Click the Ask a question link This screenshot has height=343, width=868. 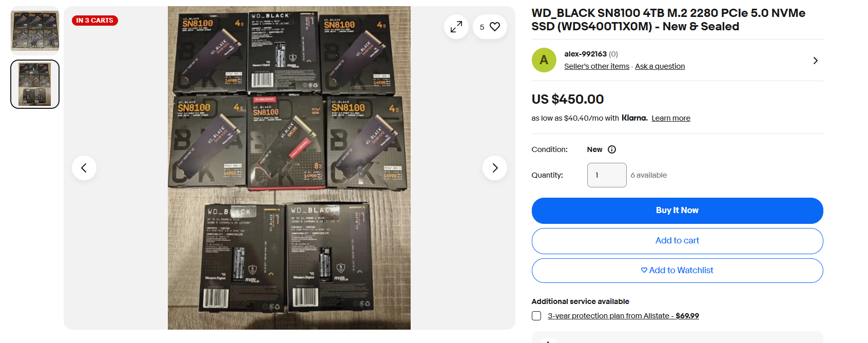coord(660,66)
